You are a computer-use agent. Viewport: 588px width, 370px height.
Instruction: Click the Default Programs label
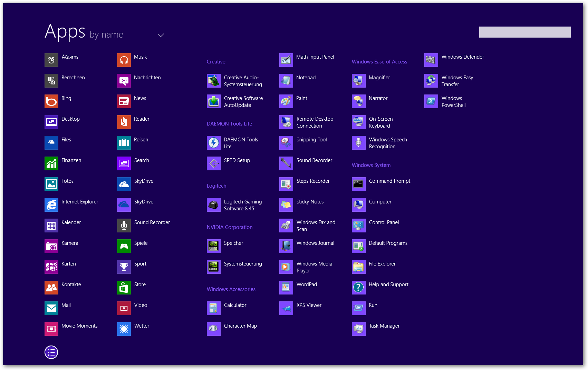[388, 243]
